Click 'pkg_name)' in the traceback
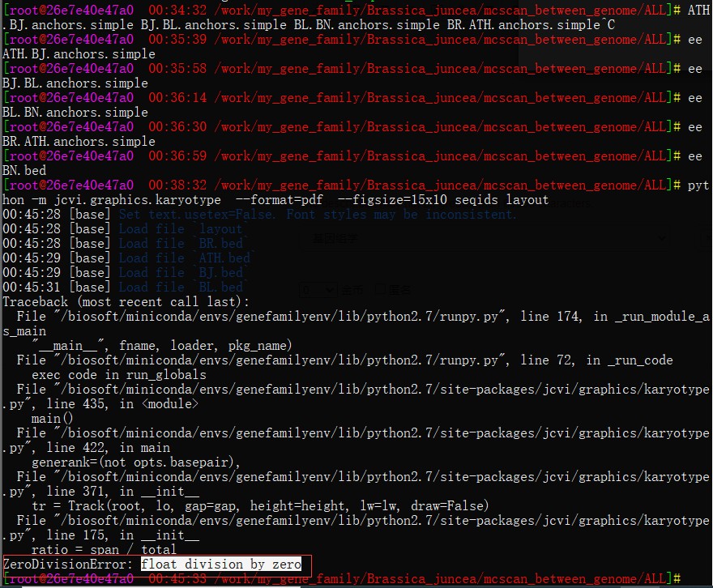713x588 pixels. click(260, 346)
